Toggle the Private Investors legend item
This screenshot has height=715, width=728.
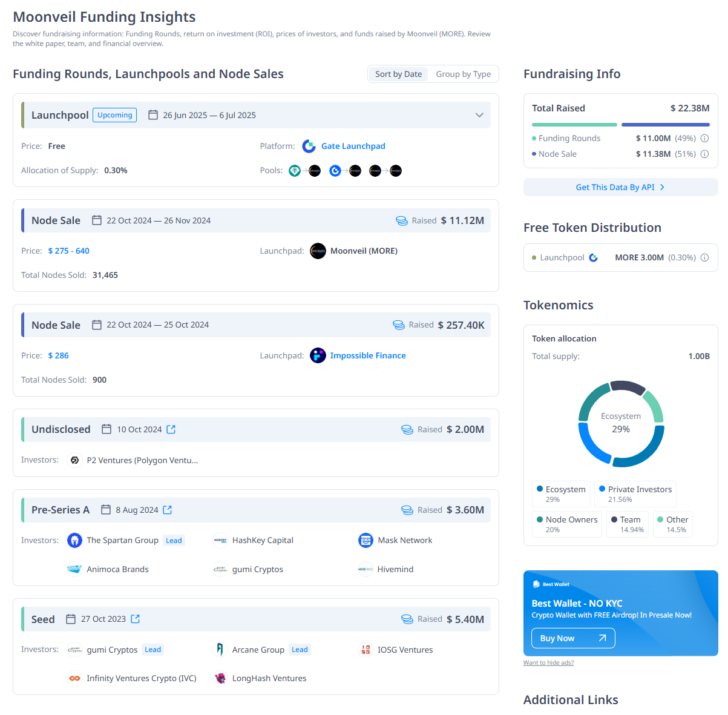pyautogui.click(x=635, y=493)
